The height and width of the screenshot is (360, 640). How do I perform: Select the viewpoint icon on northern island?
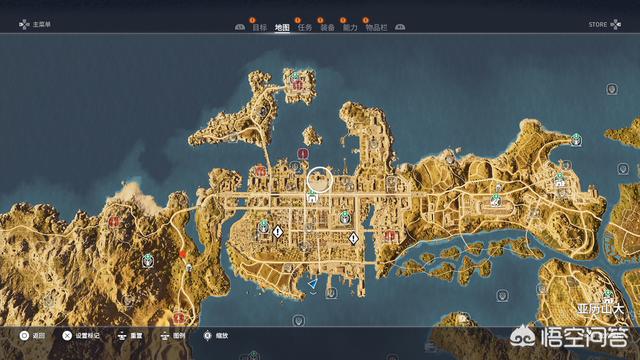click(296, 76)
